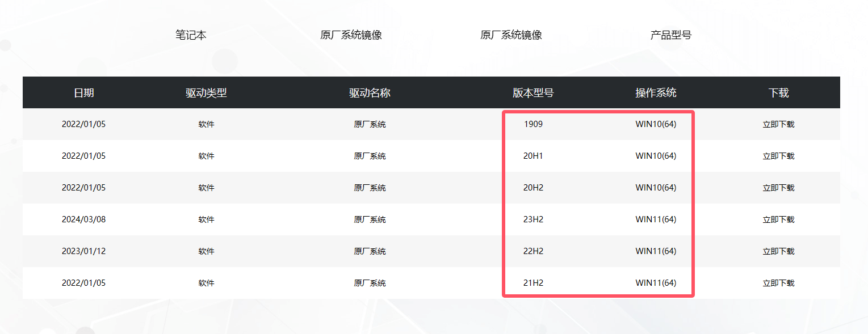868x334 pixels.
Task: Select the 产品型号 tab
Action: click(x=671, y=35)
